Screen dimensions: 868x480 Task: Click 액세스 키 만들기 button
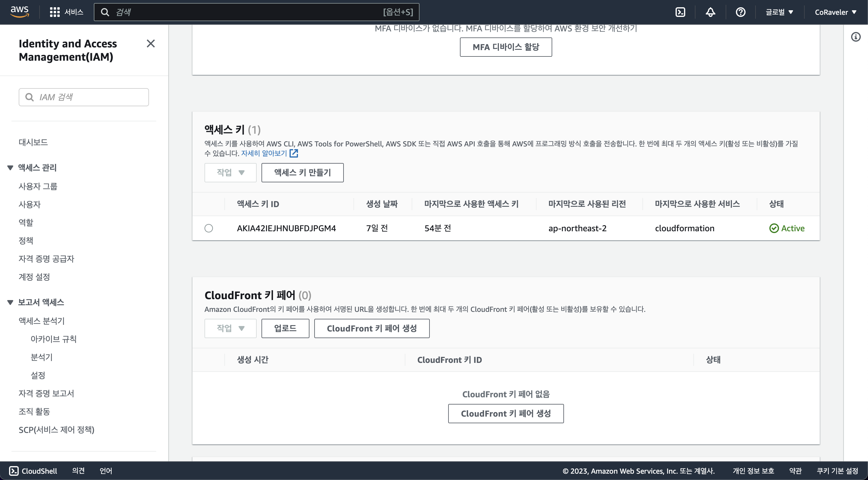tap(302, 173)
